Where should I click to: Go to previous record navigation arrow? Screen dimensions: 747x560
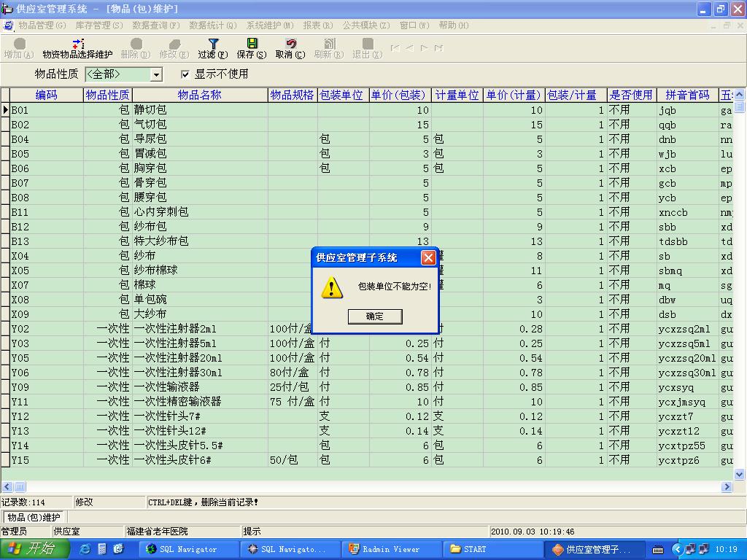(410, 48)
